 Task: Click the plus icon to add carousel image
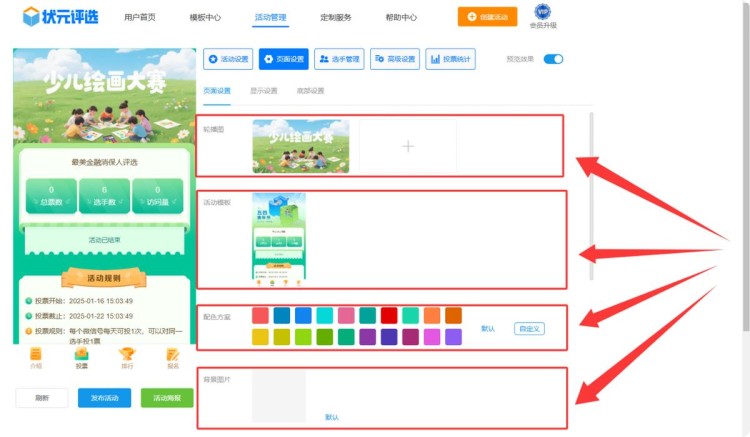pyautogui.click(x=407, y=146)
